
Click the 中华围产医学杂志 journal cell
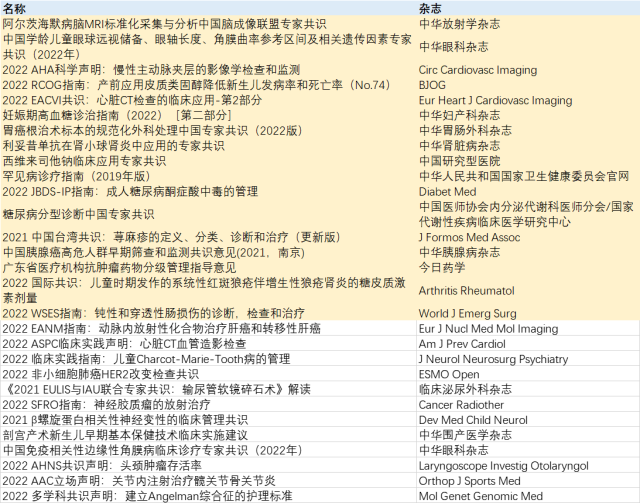point(528,435)
